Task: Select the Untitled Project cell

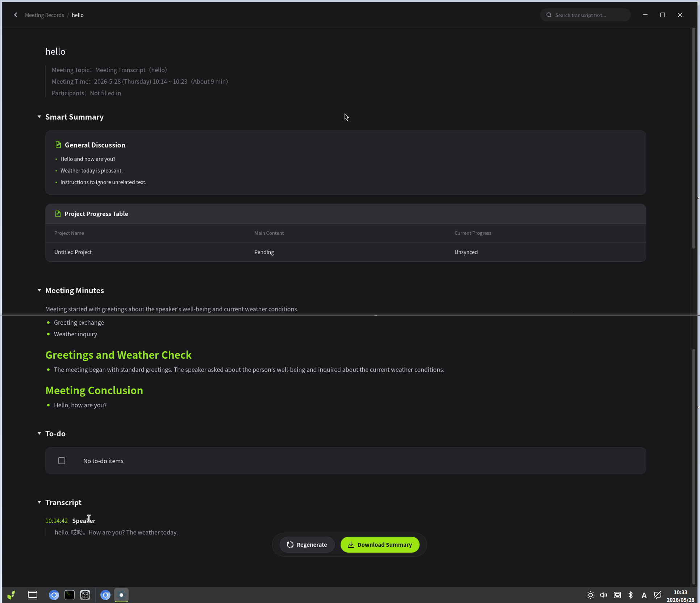Action: [x=73, y=252]
